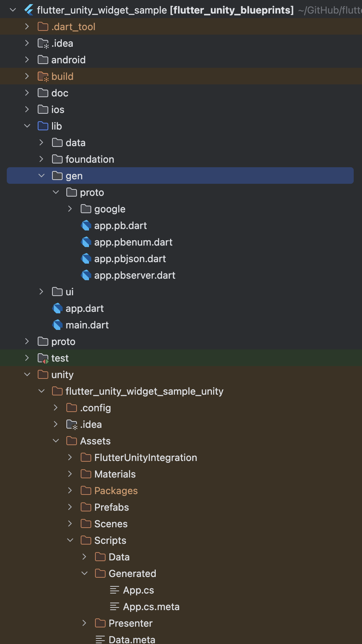Click the Dart icon next to app.pbjson.dart
The width and height of the screenshot is (362, 644).
tap(86, 259)
